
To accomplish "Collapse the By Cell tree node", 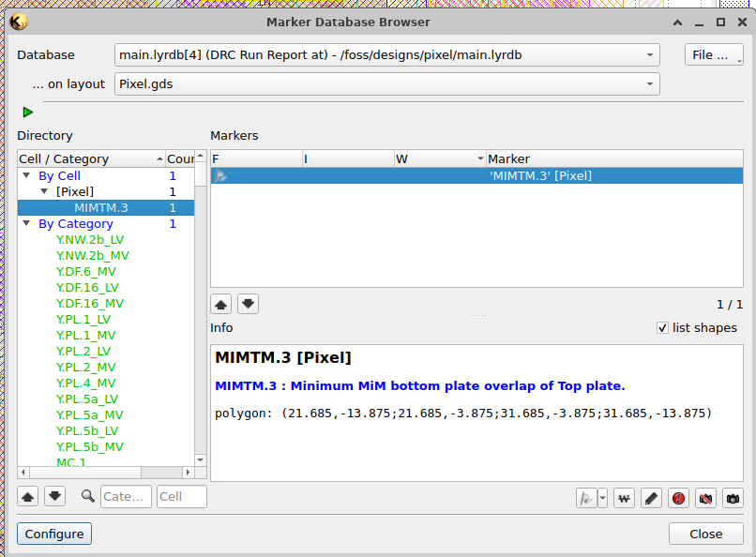I will point(27,175).
